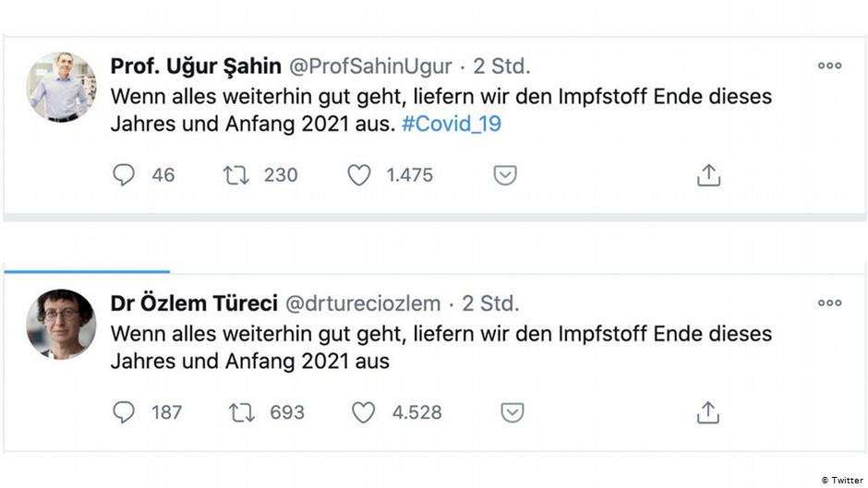
Task: Open @drtureciozlem profile handle
Action: coord(363,304)
